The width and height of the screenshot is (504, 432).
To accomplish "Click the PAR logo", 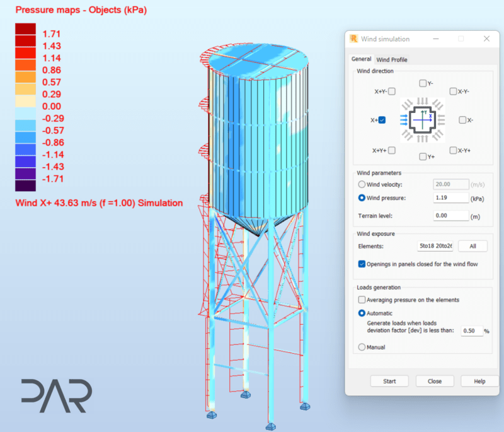I will (x=56, y=395).
